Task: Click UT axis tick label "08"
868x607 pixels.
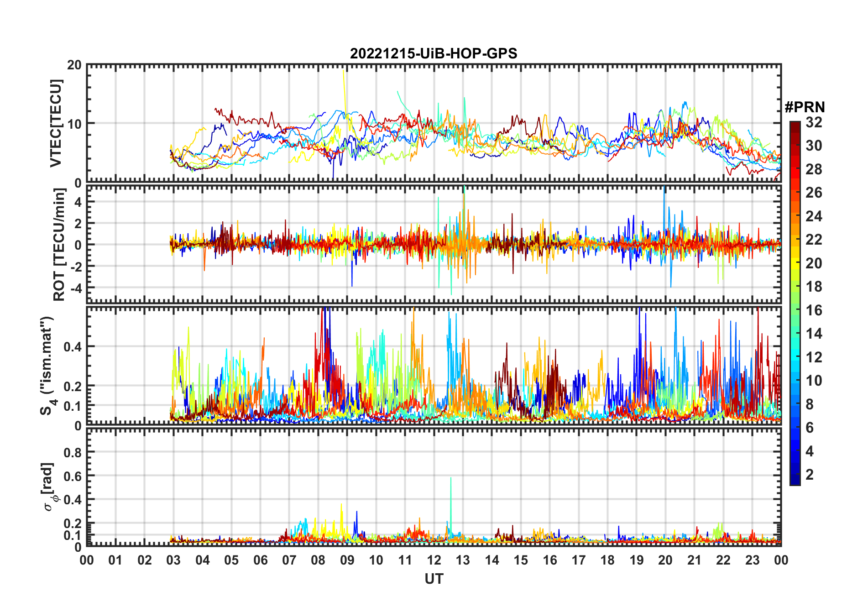Action: point(318,560)
